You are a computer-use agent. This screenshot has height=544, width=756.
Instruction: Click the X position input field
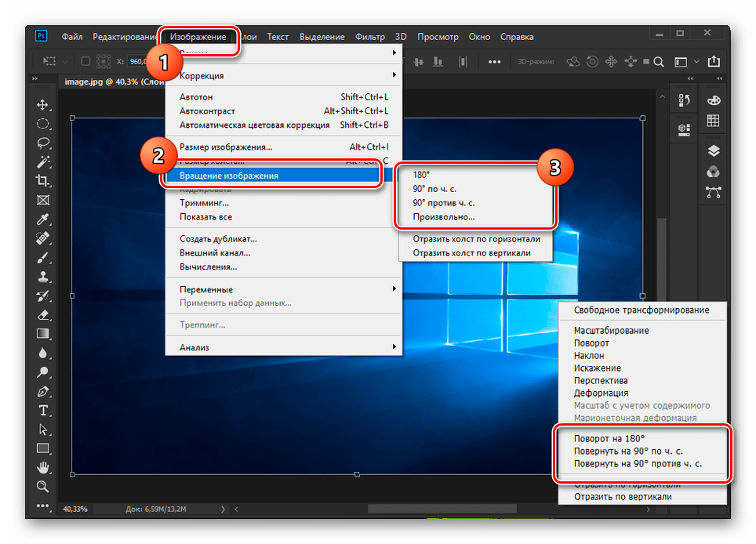pos(137,61)
